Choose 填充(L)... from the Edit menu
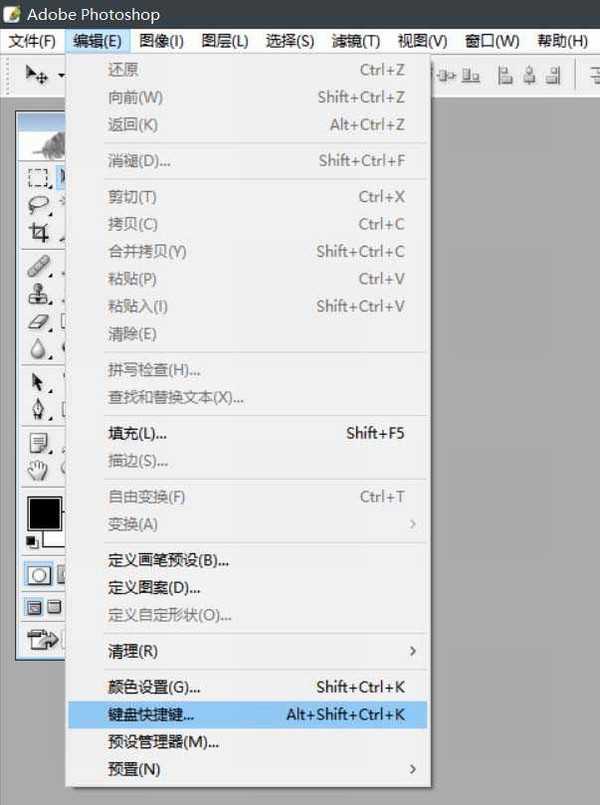600x805 pixels. pos(248,433)
